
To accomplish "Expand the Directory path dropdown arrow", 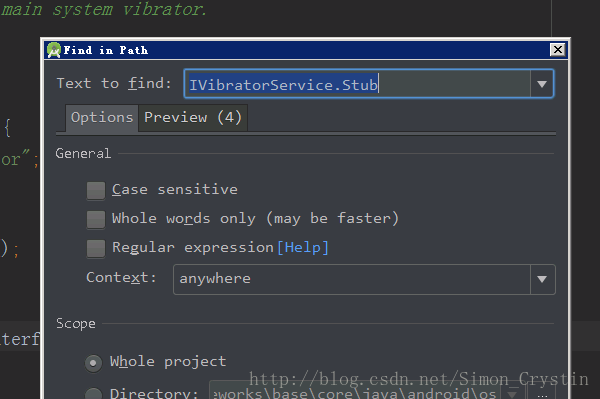I will (512, 393).
